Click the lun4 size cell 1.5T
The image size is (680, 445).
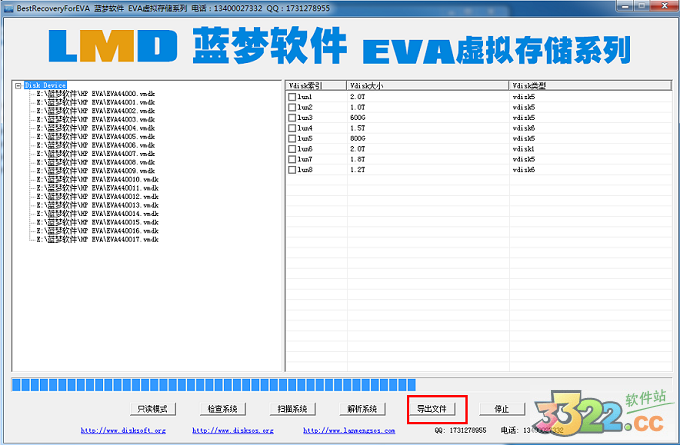[x=358, y=128]
